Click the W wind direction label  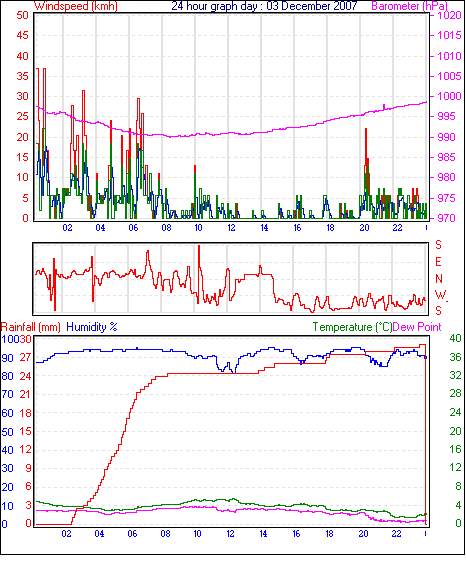point(440,295)
